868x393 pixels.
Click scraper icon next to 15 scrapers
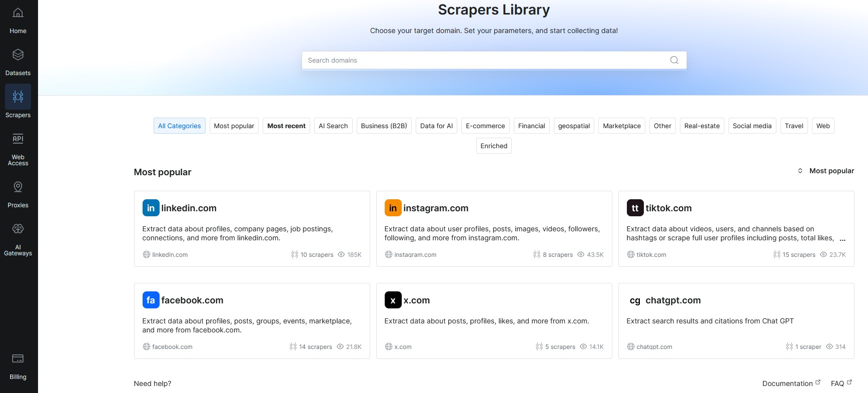point(776,254)
